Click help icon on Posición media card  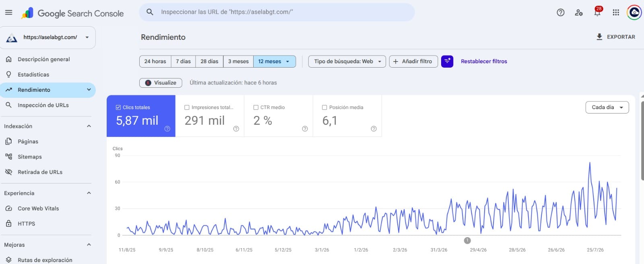[374, 129]
